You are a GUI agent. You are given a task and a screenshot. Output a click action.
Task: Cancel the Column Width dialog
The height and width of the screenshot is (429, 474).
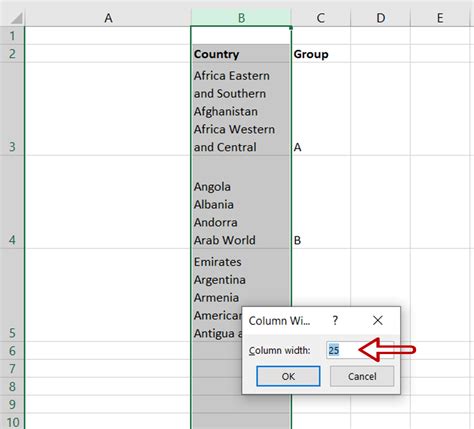click(x=362, y=376)
